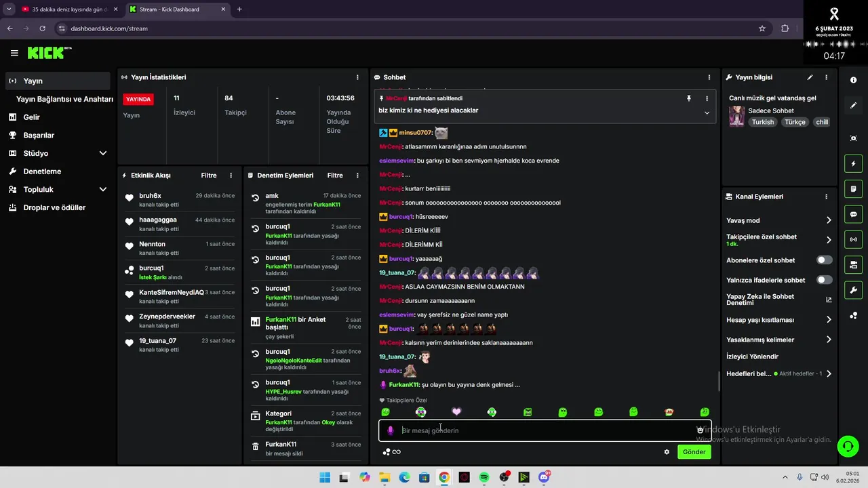Click the pencil edit icon in Yayın bilgisi
This screenshot has width=868, height=488.
pos(810,77)
